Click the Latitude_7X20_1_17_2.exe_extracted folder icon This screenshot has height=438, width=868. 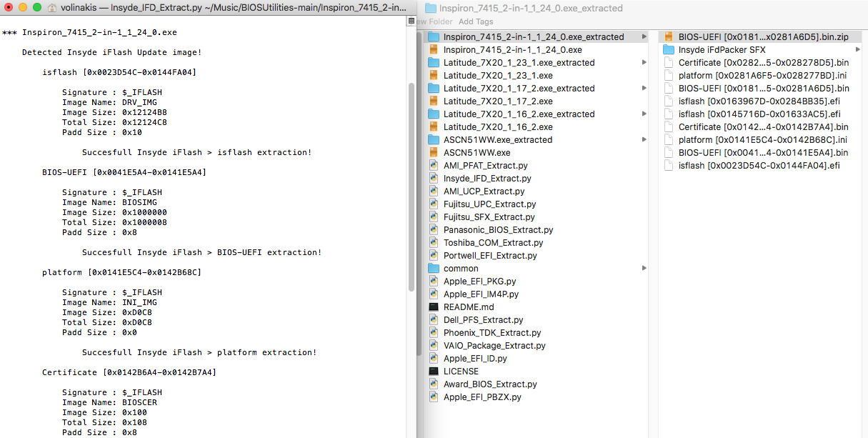434,89
